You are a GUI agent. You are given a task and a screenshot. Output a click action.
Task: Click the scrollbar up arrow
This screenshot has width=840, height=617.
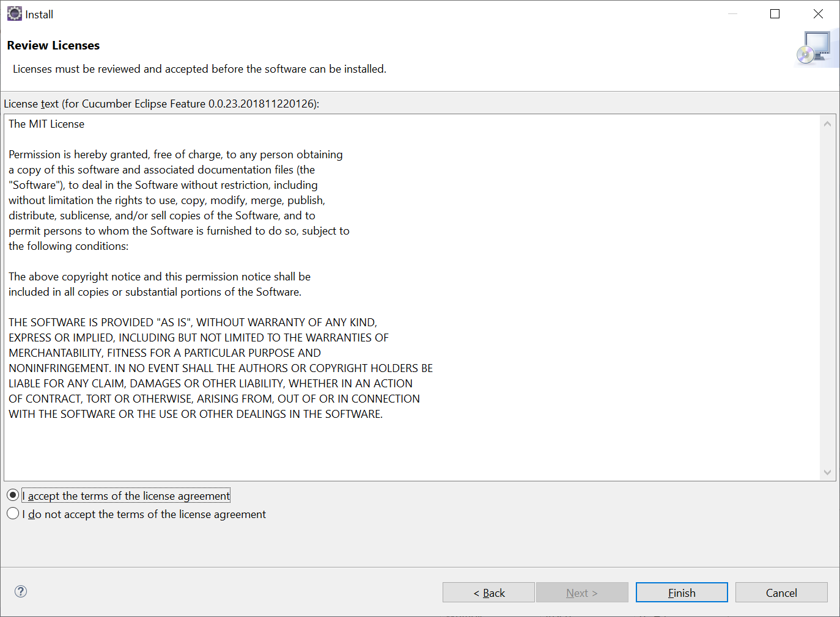pyautogui.click(x=827, y=123)
